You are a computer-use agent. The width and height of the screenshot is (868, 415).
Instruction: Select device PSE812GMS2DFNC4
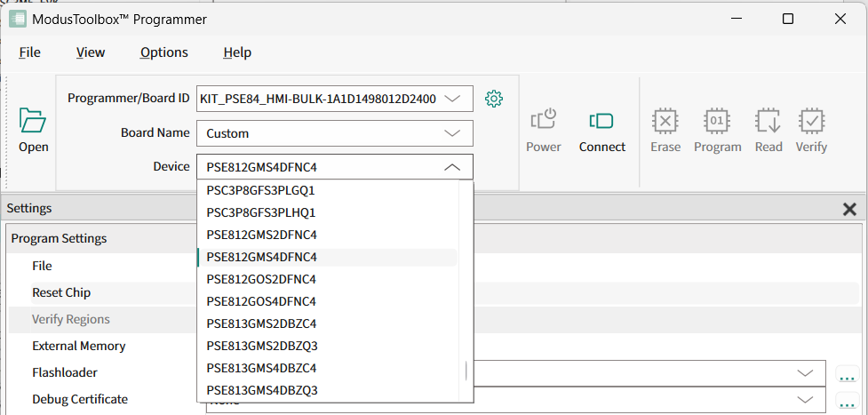coord(328,235)
